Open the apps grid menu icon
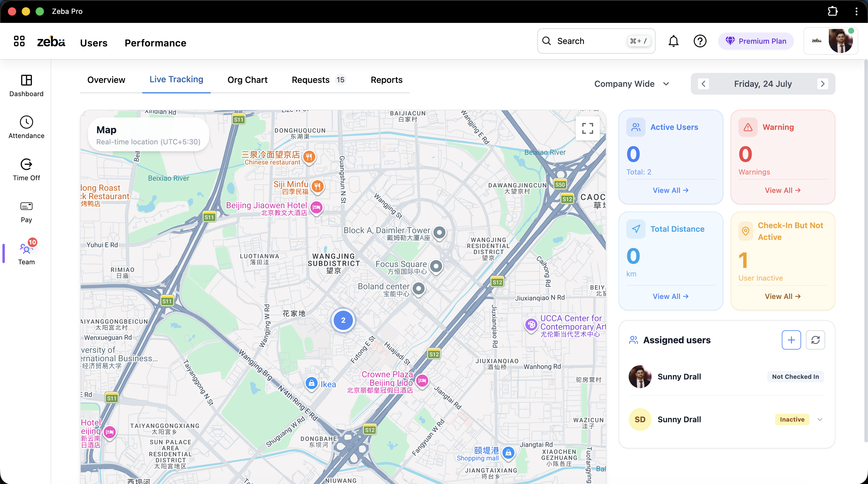 (x=19, y=41)
